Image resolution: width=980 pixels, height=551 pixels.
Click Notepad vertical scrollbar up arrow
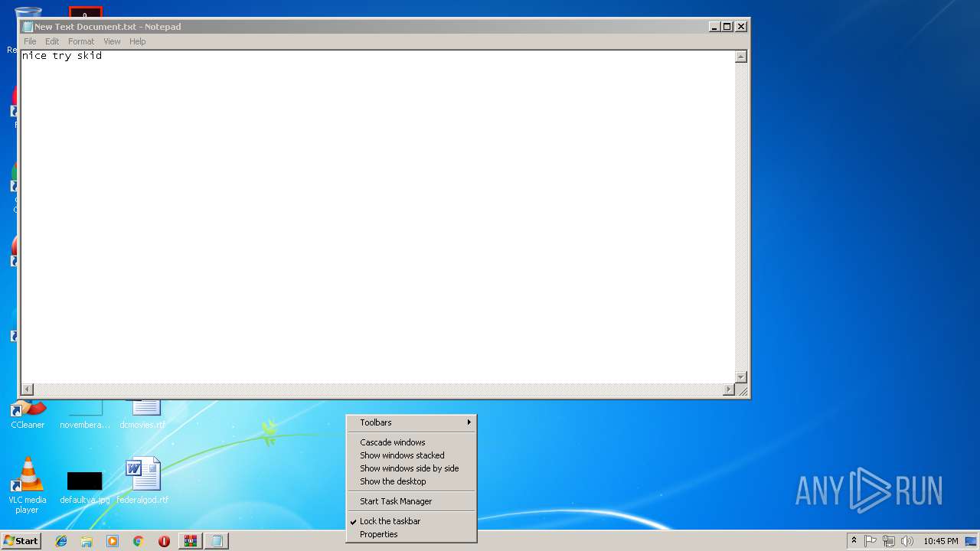click(x=740, y=57)
